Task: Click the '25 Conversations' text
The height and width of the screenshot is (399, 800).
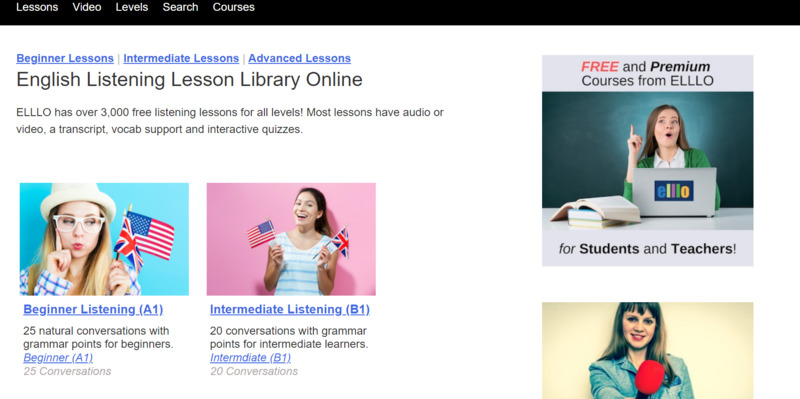Action: pos(67,371)
